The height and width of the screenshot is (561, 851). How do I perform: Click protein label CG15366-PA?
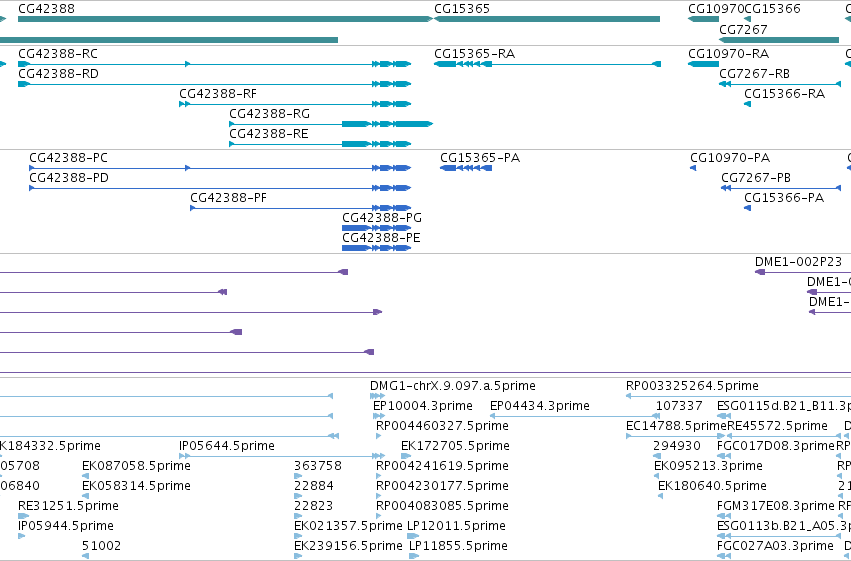click(x=784, y=198)
